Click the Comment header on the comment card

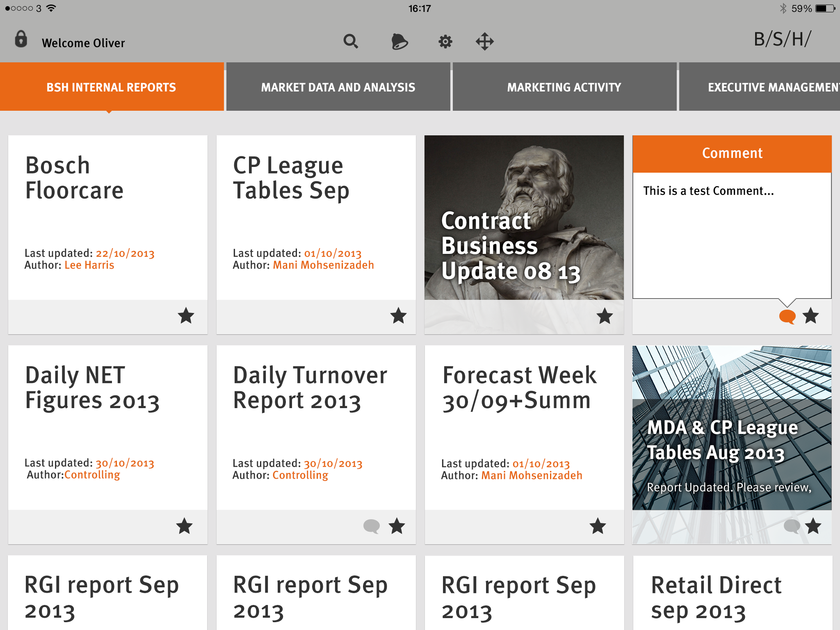(732, 153)
